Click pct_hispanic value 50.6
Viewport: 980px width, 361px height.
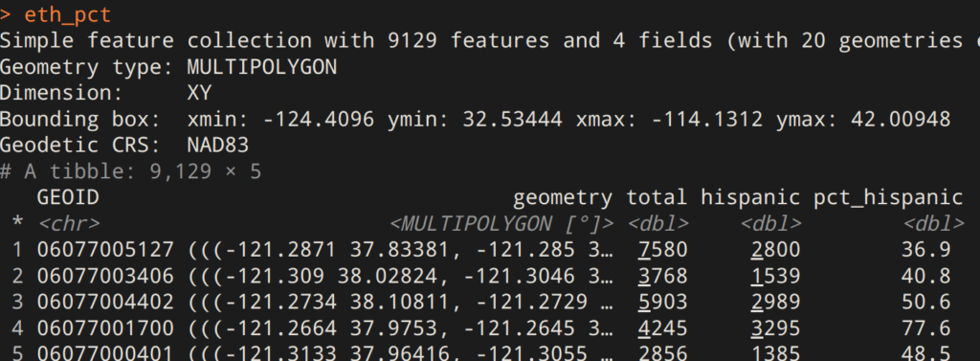point(925,303)
